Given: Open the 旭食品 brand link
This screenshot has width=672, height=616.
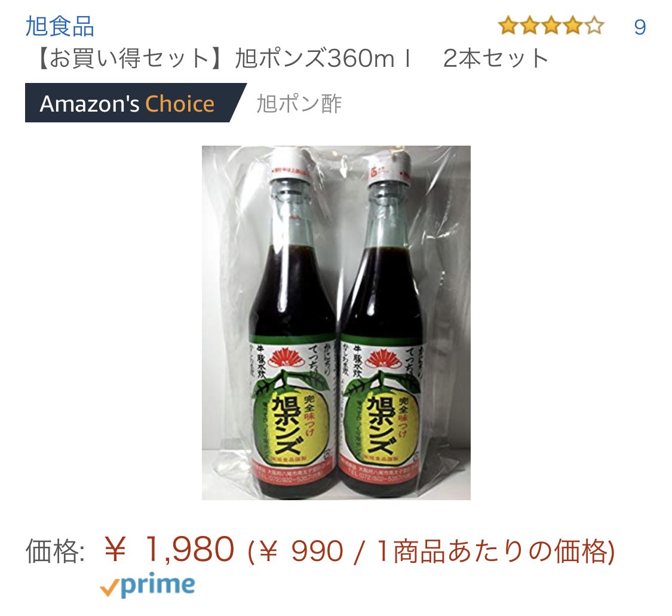Looking at the screenshot, I should (60, 26).
